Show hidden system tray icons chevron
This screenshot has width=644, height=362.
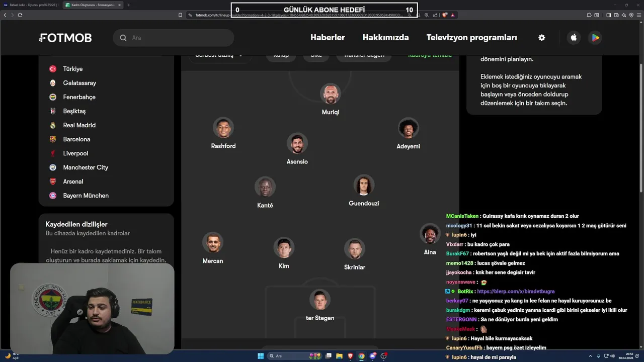tap(591, 356)
